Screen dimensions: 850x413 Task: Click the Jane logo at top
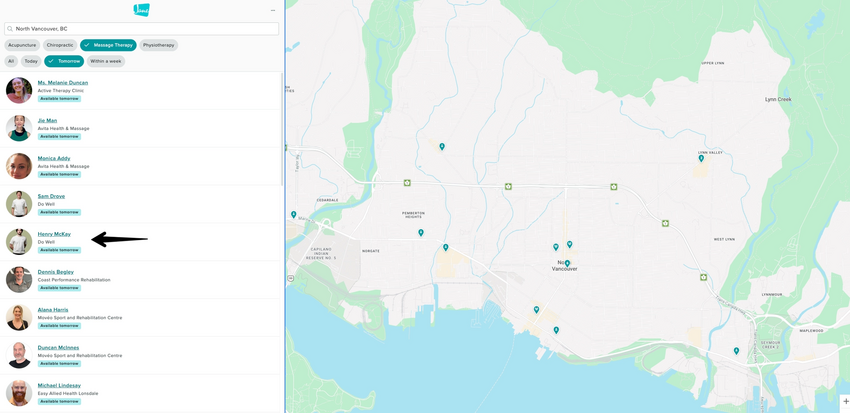tap(142, 10)
